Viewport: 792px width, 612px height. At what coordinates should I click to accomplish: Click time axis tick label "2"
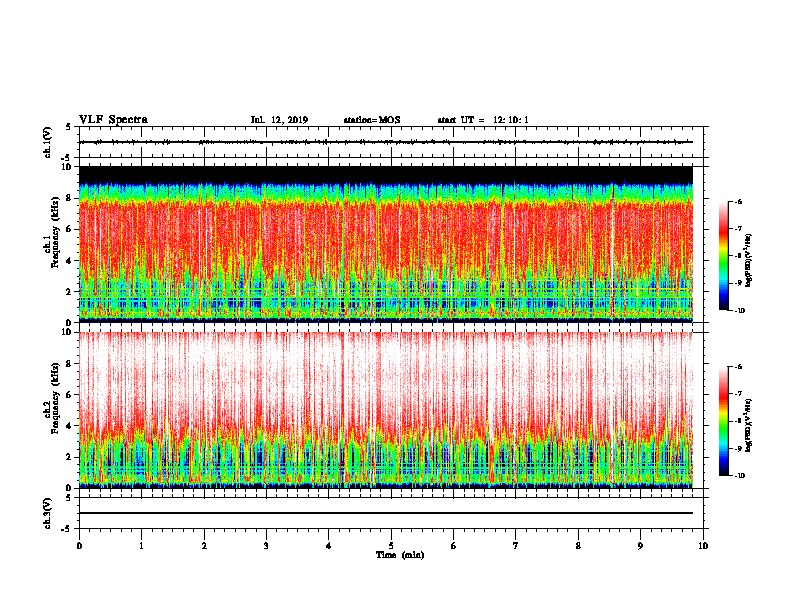pos(204,546)
